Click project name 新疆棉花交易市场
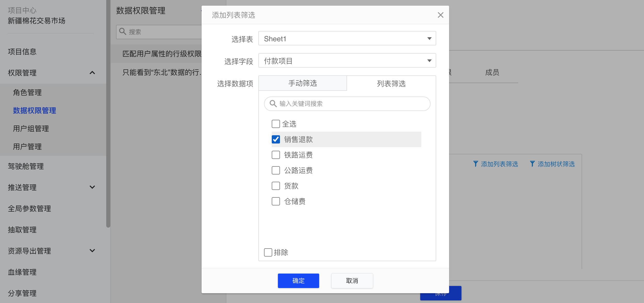 click(36, 21)
